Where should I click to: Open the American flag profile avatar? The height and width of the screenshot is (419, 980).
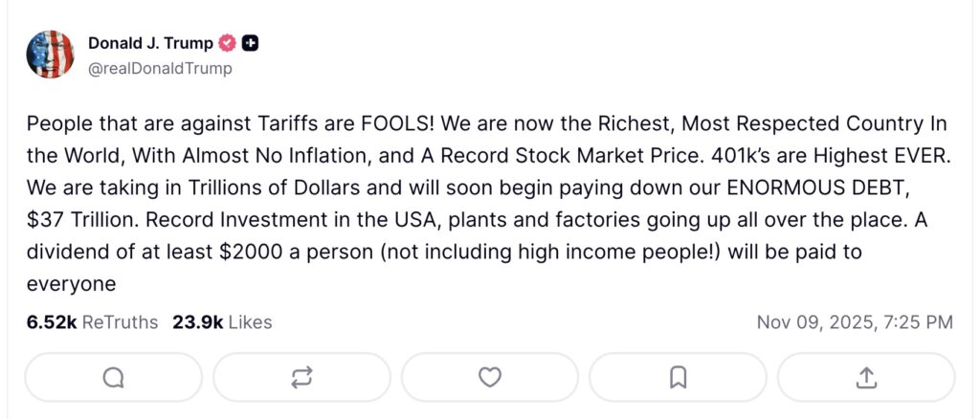coord(51,55)
